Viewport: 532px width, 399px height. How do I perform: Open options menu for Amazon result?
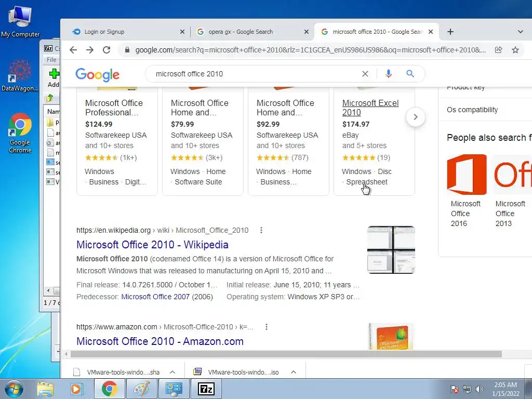(x=267, y=327)
